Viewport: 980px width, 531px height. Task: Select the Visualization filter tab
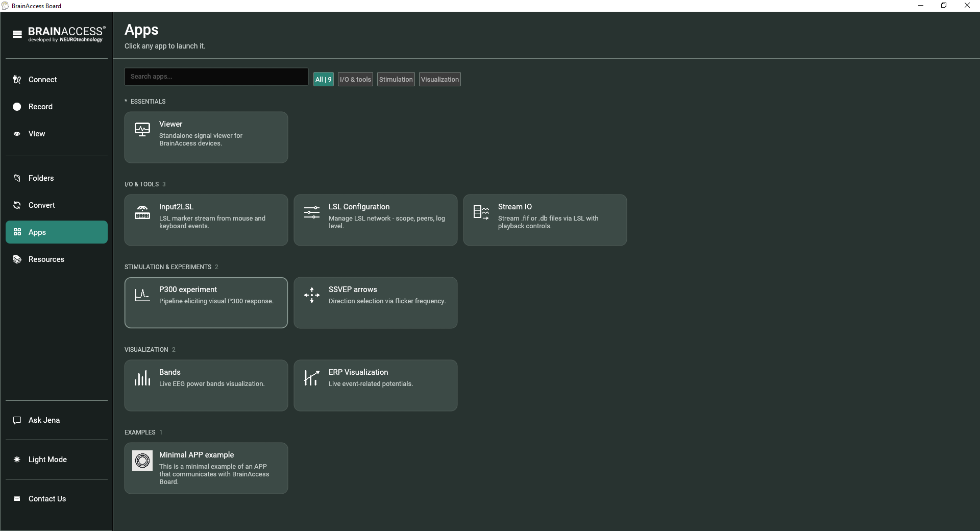pyautogui.click(x=440, y=79)
